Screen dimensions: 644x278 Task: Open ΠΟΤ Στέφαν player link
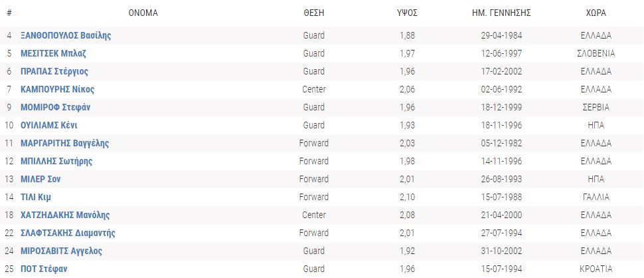[44, 269]
